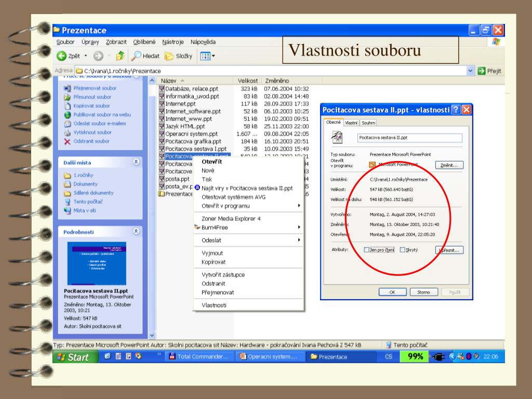Viewport: 532px width, 399px height.
Task: Open the Hledat search tool
Action: click(x=146, y=56)
